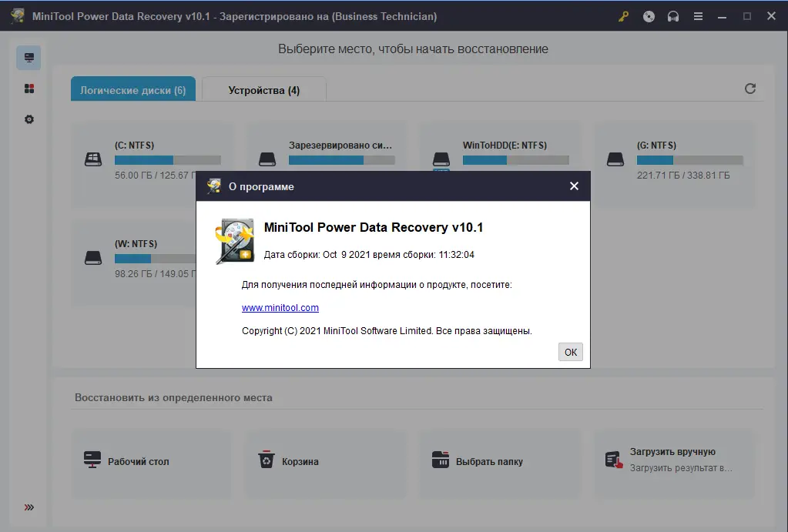Click the headphones support icon
Screen dimensions: 788x532
pos(673,17)
